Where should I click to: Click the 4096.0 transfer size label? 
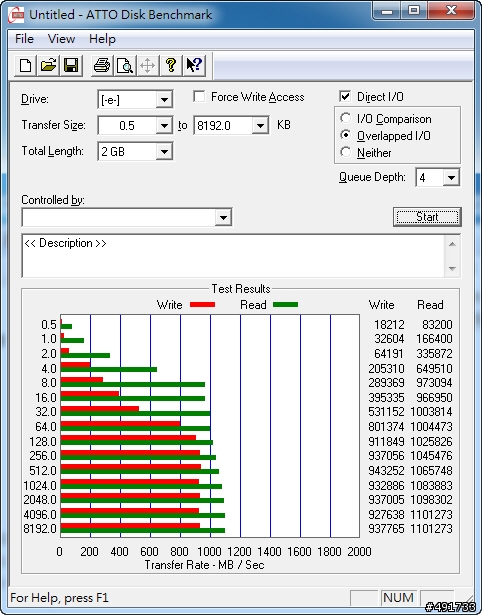[40, 514]
